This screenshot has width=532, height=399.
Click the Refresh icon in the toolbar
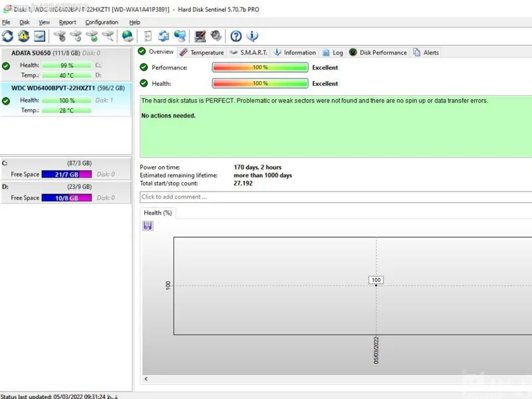[8, 36]
